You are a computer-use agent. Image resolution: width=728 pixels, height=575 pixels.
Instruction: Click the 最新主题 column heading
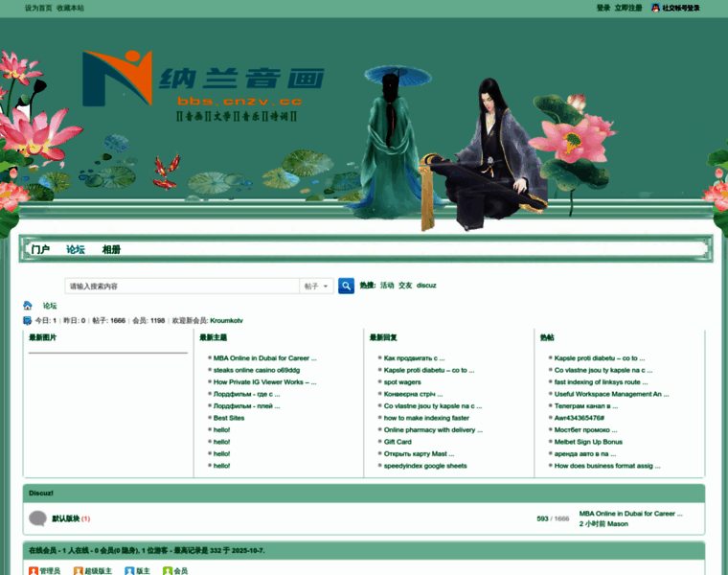pos(213,337)
